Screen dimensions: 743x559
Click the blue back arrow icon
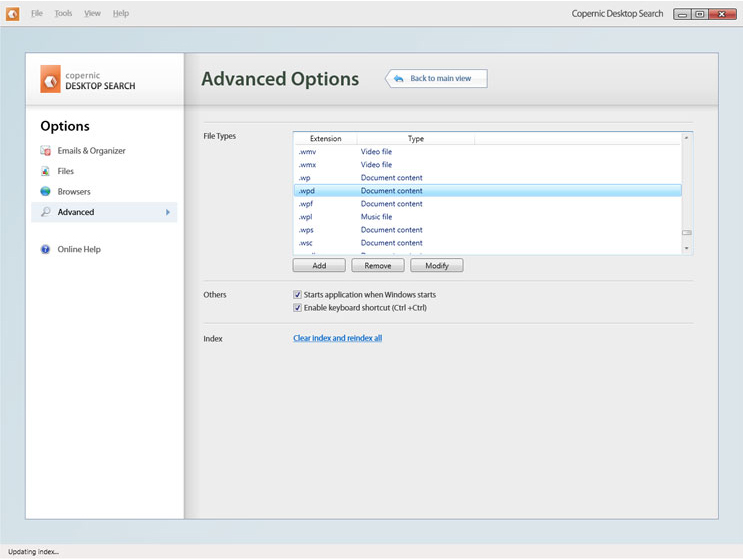(x=399, y=79)
